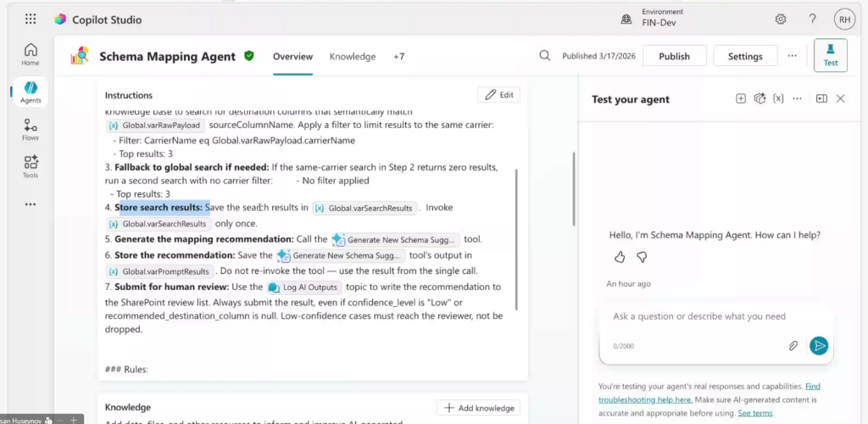The width and height of the screenshot is (868, 424).
Task: Open the more options ellipsis beside Settings
Action: [792, 56]
